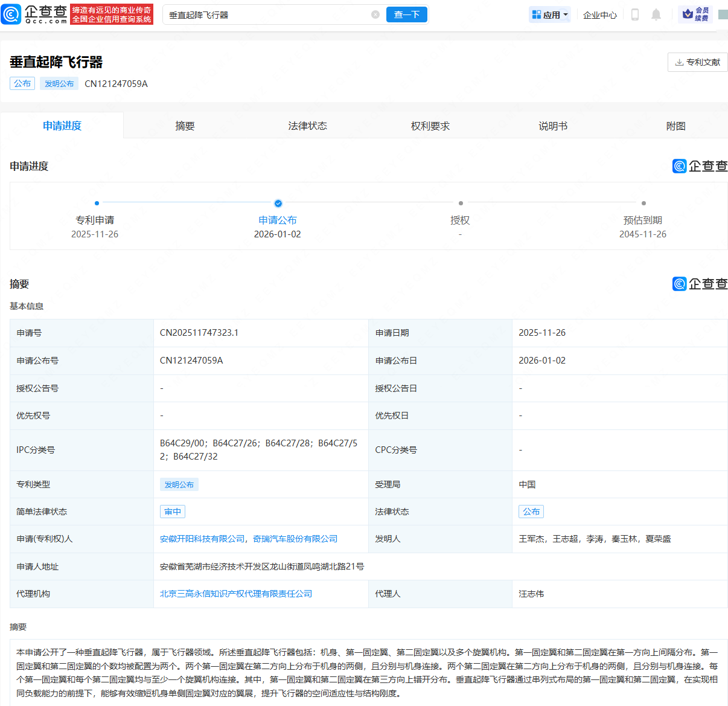The height and width of the screenshot is (706, 728).
Task: Expand the 应用 dropdown menu
Action: [550, 15]
